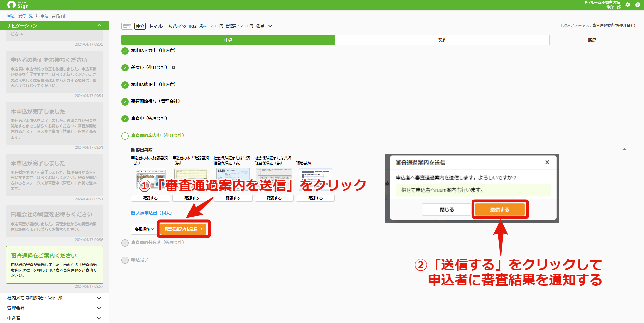Click the 差戻し（仲介会社） step label
Screen dimensions: 644x323
[x=150, y=68]
